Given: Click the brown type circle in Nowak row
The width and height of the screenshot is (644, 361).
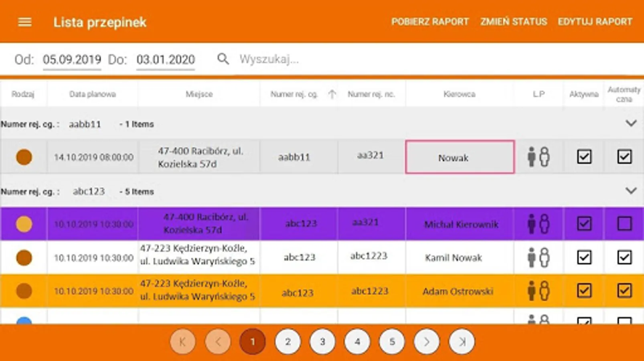Looking at the screenshot, I should [x=24, y=157].
